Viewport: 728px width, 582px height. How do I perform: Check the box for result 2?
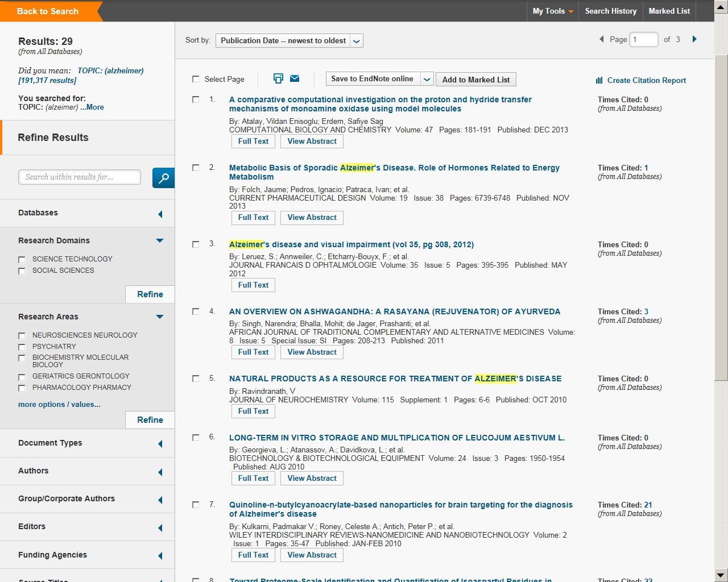coord(196,168)
